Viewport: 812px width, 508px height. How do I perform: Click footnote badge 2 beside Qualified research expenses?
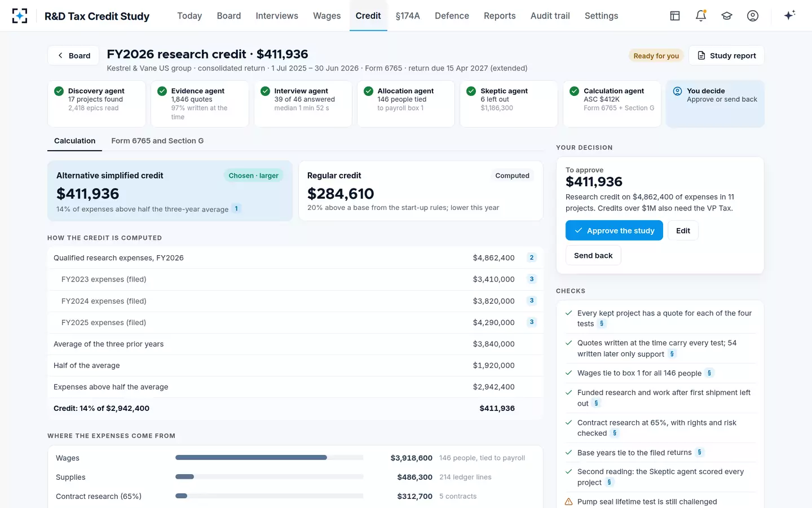click(531, 257)
